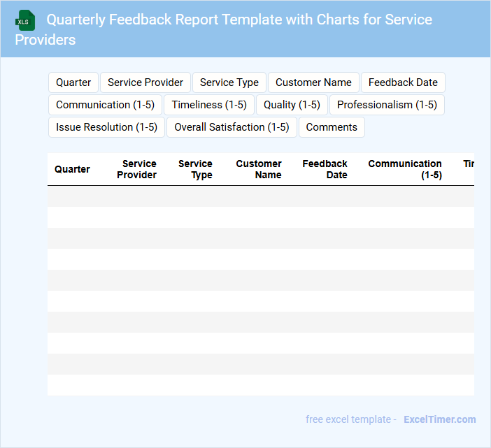
Task: Click the Quarter column header in table
Action: 72,169
